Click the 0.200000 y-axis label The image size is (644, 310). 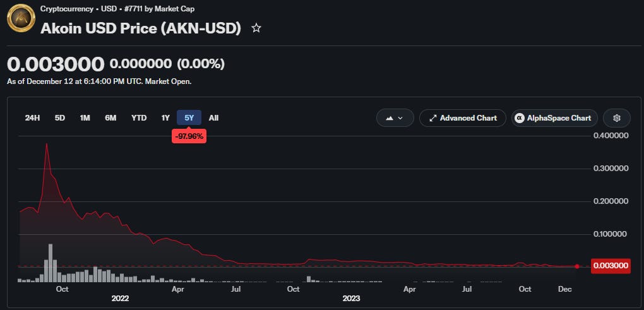coord(611,201)
